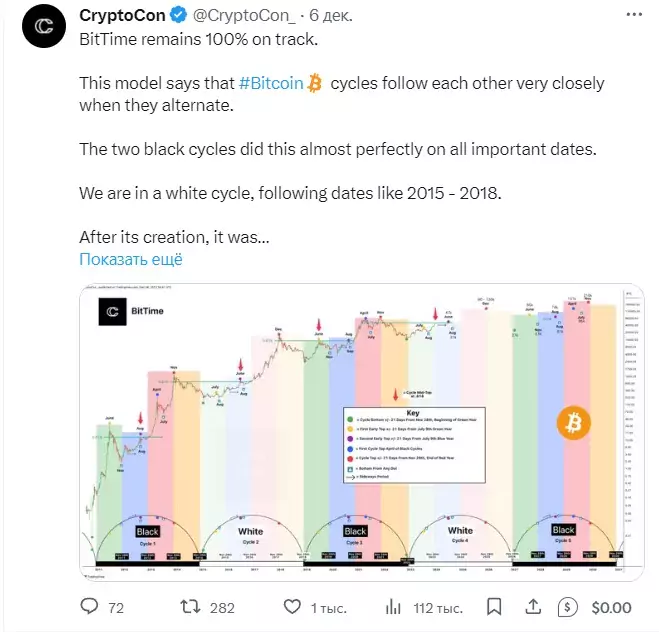Click the dollar tip icon

click(568, 607)
